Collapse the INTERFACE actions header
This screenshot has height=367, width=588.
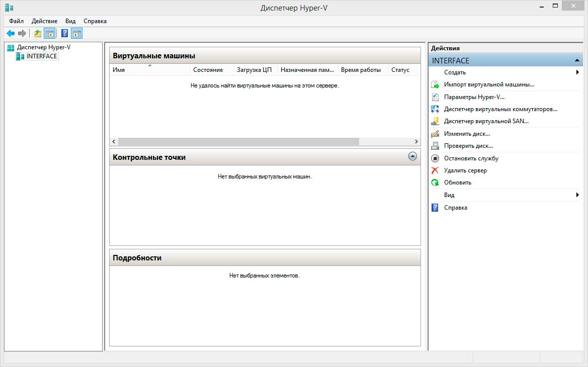point(577,60)
